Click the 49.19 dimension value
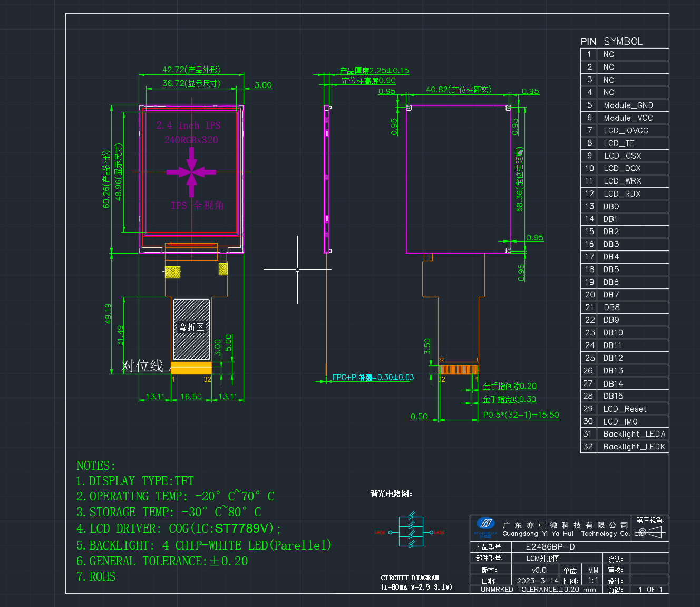The image size is (700, 607). pyautogui.click(x=108, y=313)
